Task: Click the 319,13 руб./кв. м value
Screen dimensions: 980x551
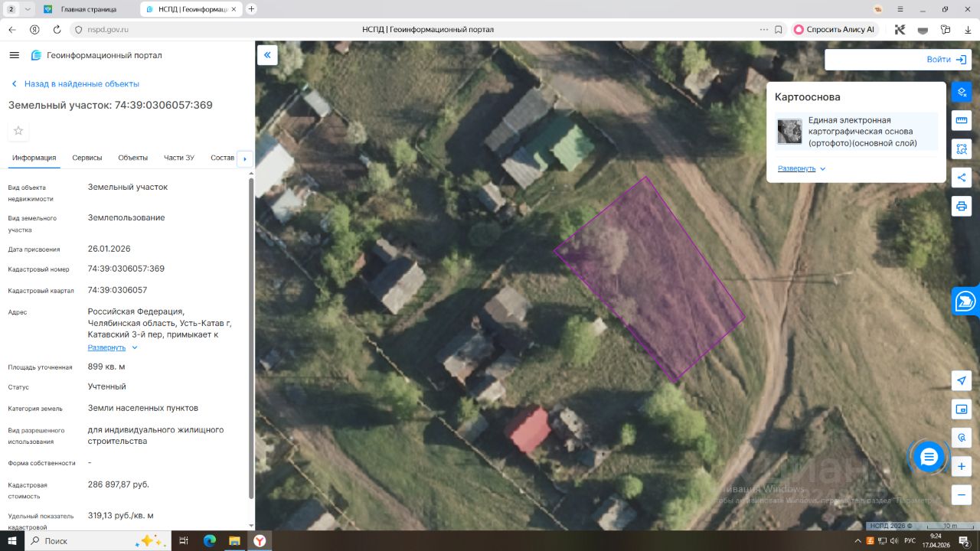Action: [121, 515]
